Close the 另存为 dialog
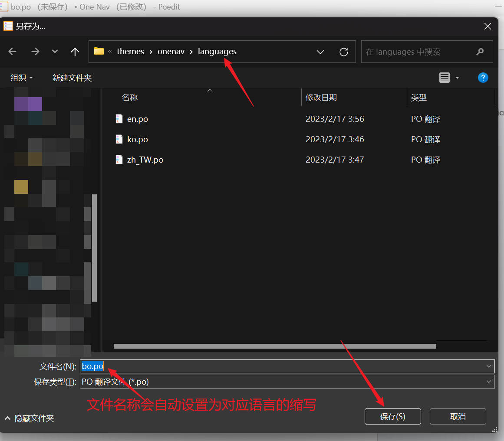 coord(487,26)
